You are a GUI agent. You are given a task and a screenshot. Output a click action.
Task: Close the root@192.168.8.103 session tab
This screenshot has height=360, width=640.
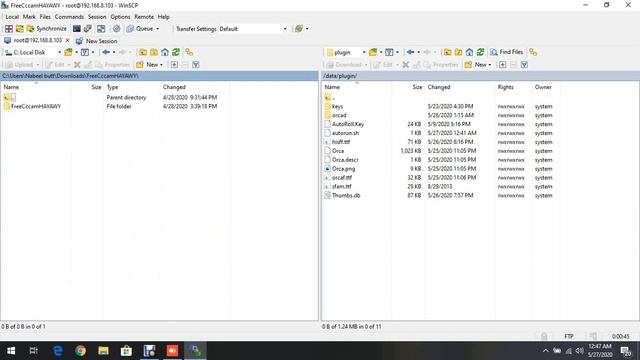[67, 40]
